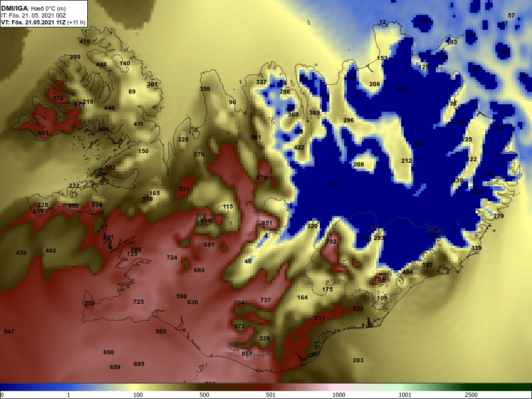Click the map value 681
The height and width of the screenshot is (399, 532).
tap(209, 245)
